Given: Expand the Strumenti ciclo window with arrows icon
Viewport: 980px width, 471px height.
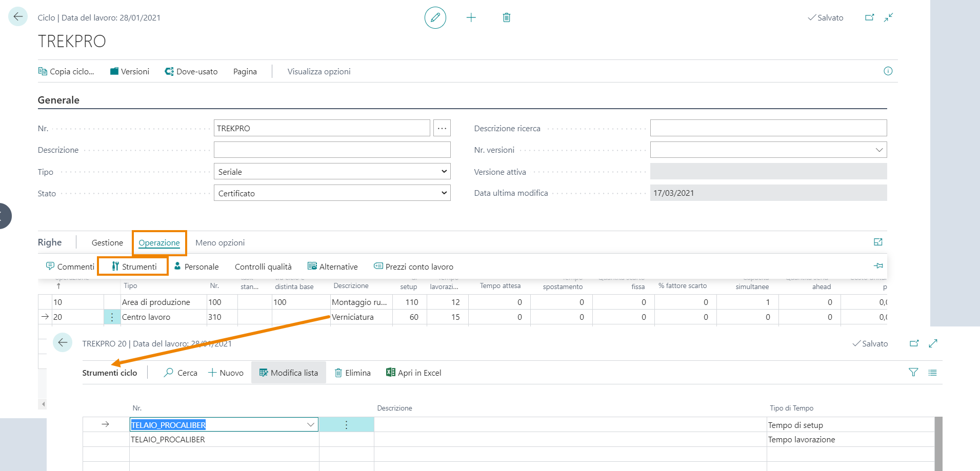Looking at the screenshot, I should click(x=933, y=343).
